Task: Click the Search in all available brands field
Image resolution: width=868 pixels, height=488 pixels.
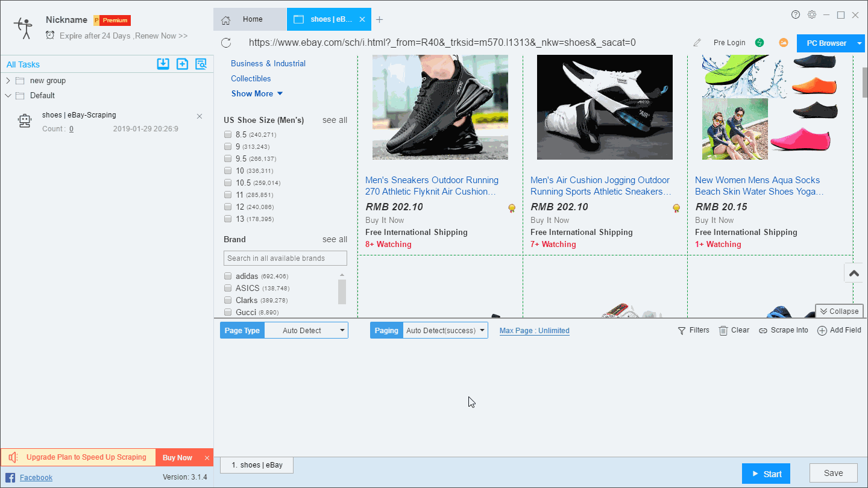Action: 286,258
